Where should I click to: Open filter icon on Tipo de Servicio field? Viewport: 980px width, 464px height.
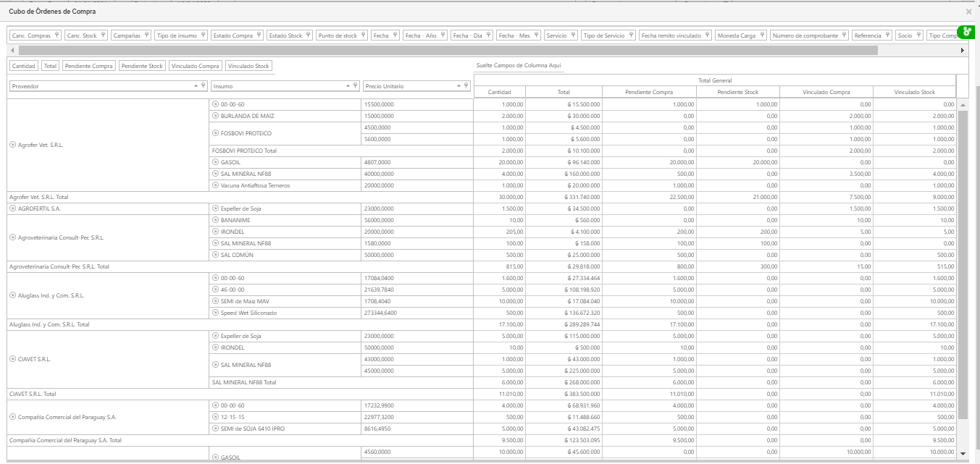pyautogui.click(x=630, y=35)
